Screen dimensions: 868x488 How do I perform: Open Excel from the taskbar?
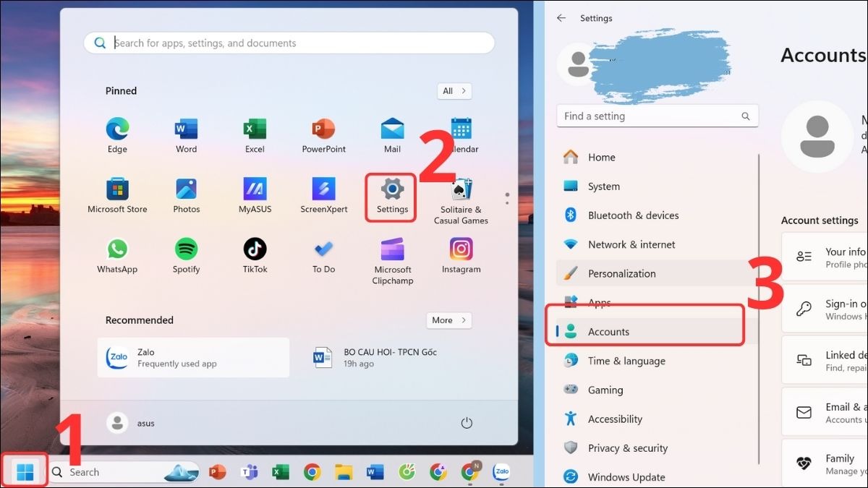tap(281, 472)
